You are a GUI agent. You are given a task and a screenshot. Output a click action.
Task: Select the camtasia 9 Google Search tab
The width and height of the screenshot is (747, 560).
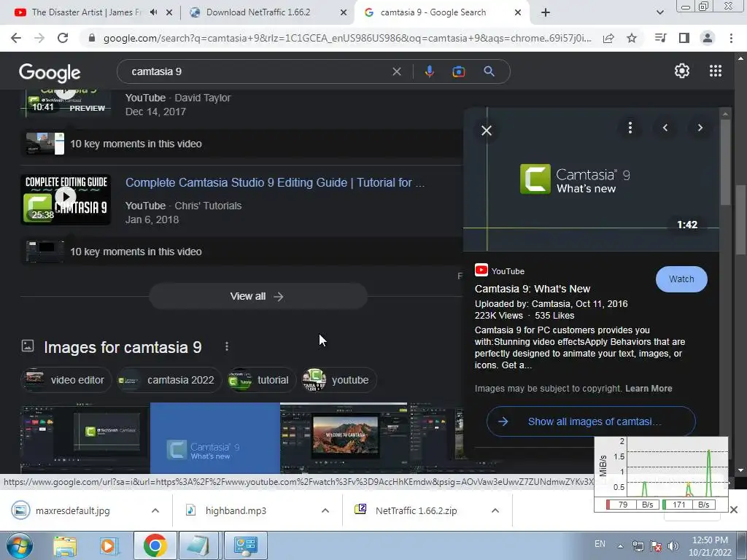coord(433,12)
